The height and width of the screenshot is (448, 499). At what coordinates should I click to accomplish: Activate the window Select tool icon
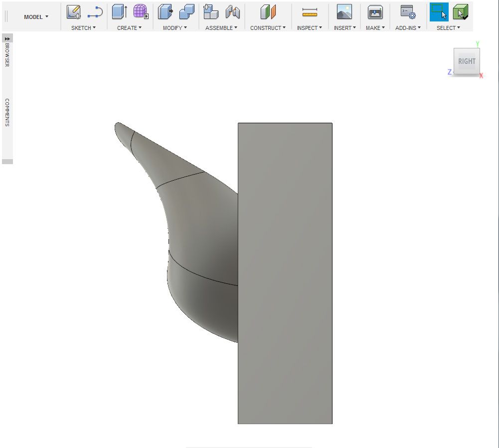click(x=439, y=12)
